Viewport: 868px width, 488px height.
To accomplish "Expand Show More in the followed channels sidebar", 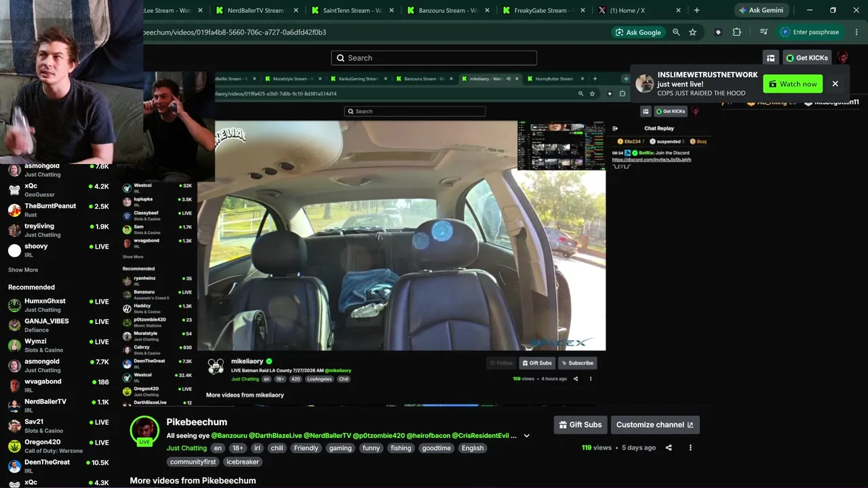I will (23, 270).
